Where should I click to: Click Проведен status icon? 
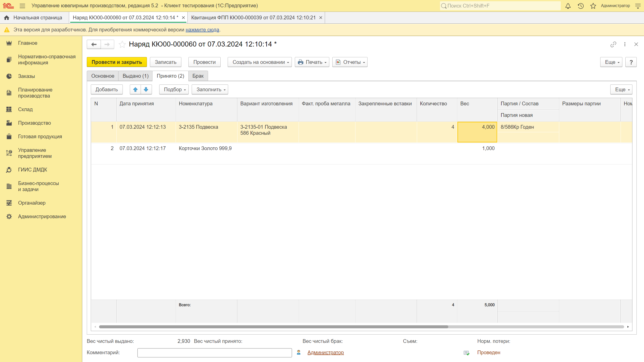(x=466, y=353)
